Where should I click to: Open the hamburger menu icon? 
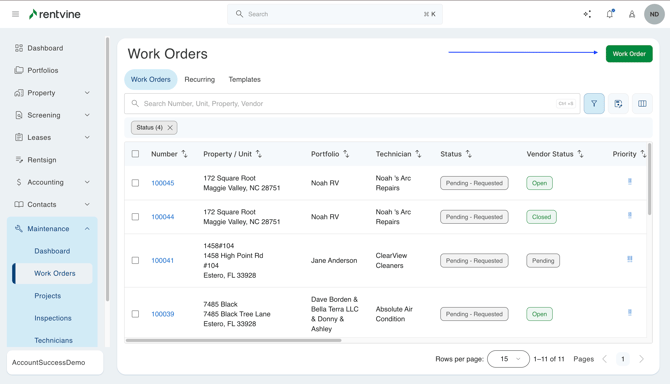click(15, 14)
